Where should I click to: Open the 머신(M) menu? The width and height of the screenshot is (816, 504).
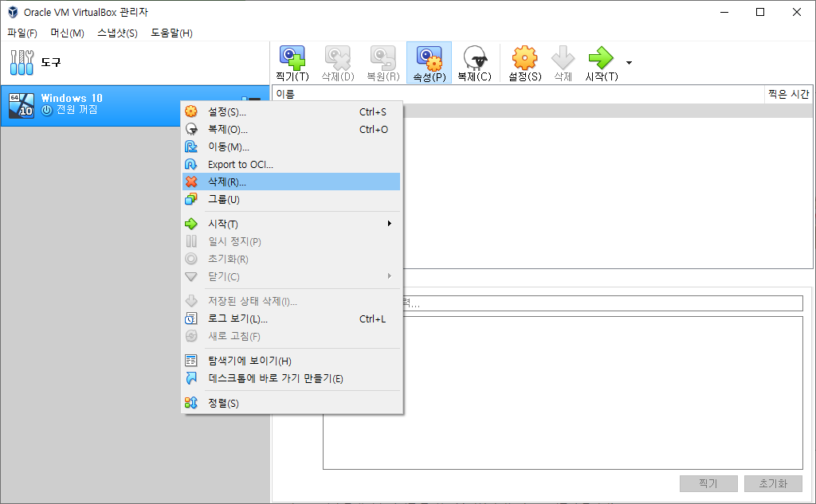[67, 33]
